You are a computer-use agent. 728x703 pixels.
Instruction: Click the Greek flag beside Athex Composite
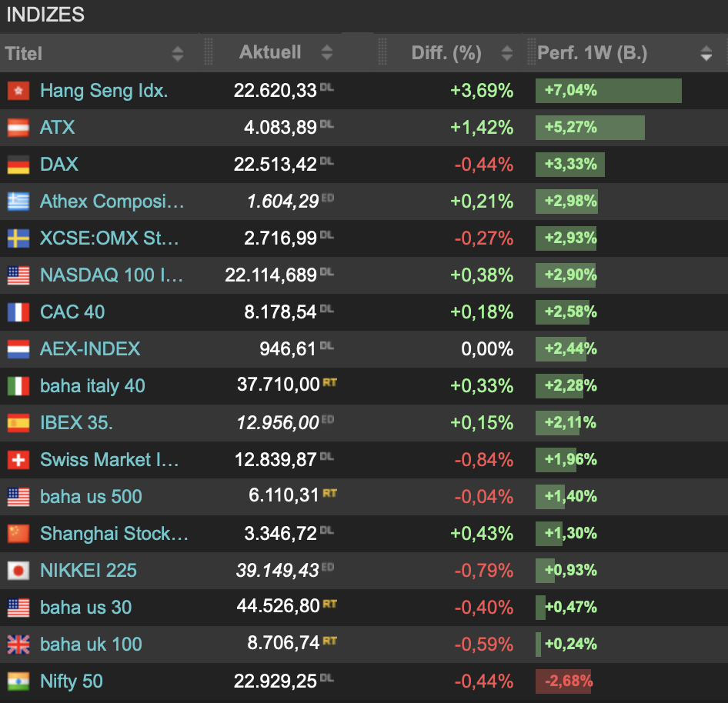pos(18,202)
